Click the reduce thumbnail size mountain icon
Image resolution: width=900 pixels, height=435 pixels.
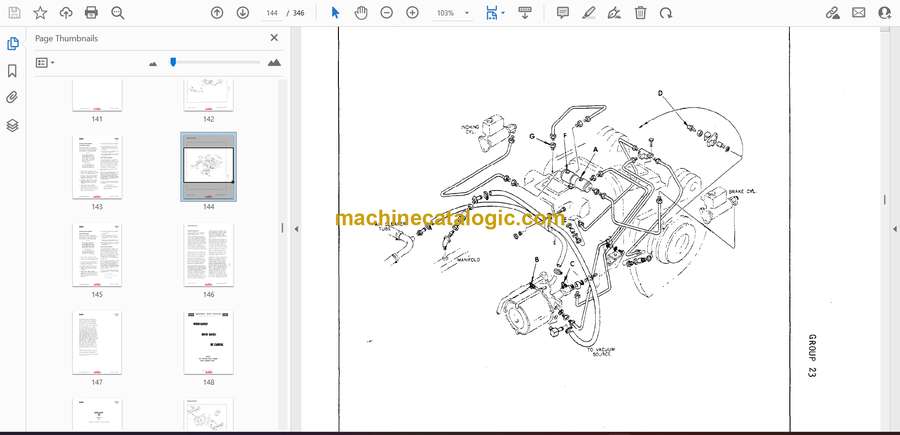pos(153,64)
